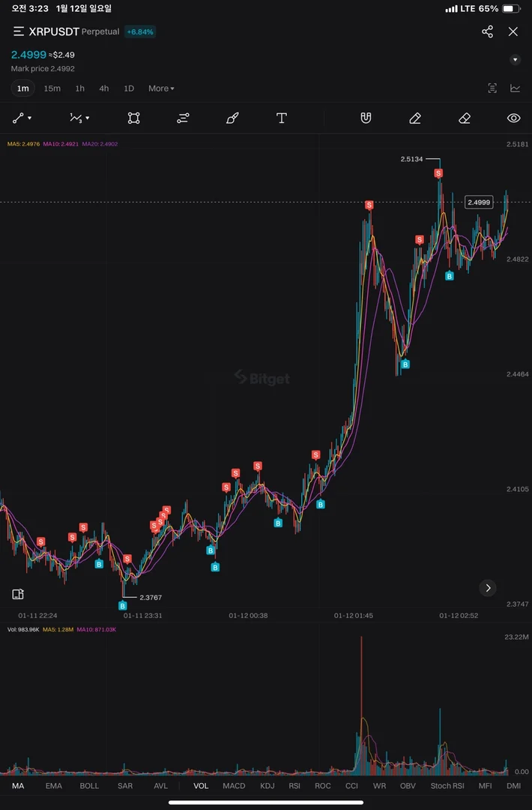This screenshot has height=810, width=532.
Task: Expand the price details arrow
Action: 515,60
